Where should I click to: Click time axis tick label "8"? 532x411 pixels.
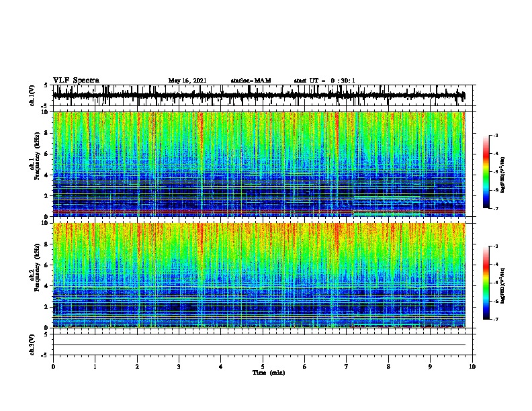pos(388,367)
